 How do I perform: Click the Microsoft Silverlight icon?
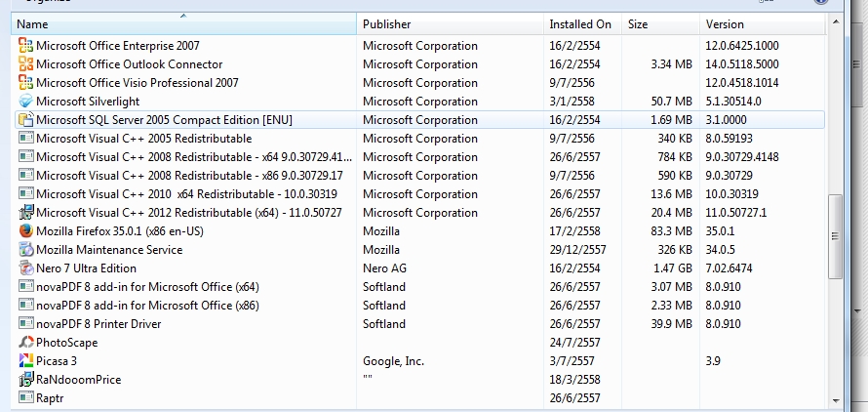click(x=26, y=101)
